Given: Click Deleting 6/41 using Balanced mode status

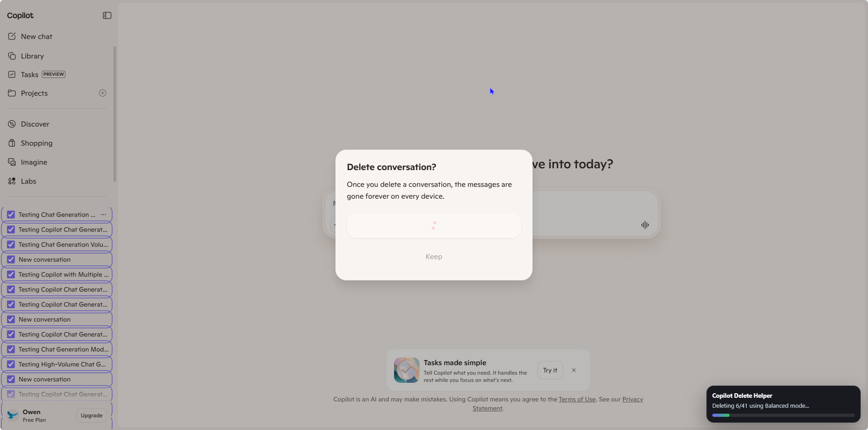Looking at the screenshot, I should pos(760,406).
